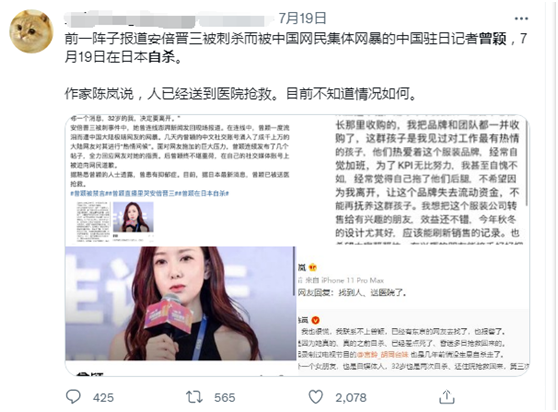The height and width of the screenshot is (412, 558).
Task: Click the 425 reply count
Action: pyautogui.click(x=103, y=397)
